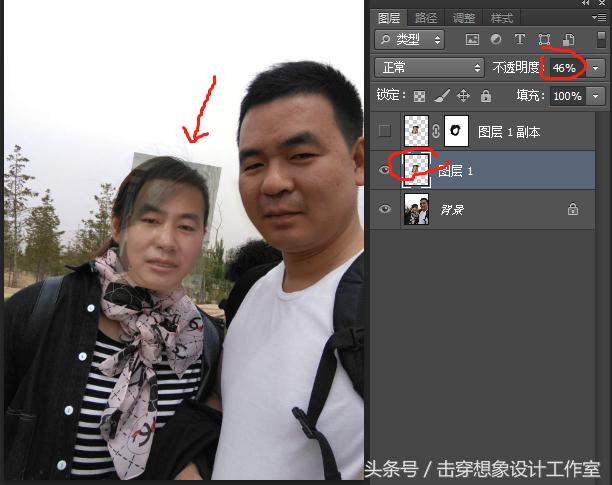Image resolution: width=612 pixels, height=485 pixels.
Task: Lock layer position move icon
Action: [463, 96]
